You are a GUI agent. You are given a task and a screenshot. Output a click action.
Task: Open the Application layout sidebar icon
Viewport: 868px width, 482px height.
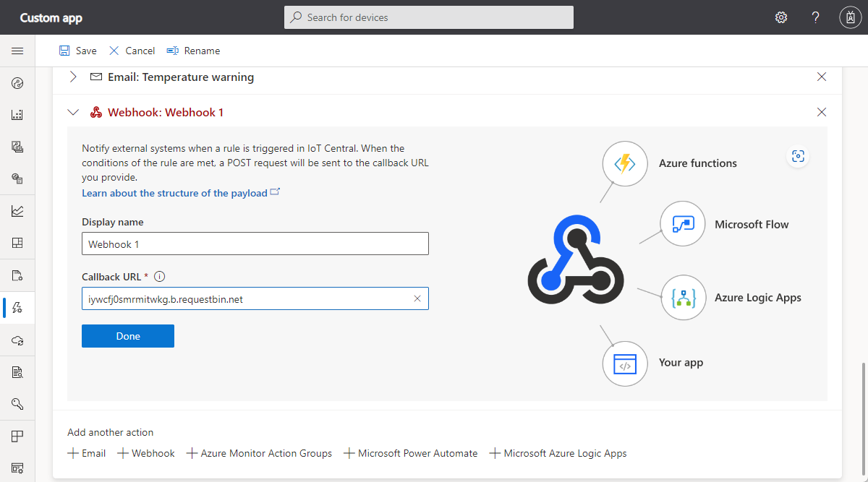click(17, 436)
